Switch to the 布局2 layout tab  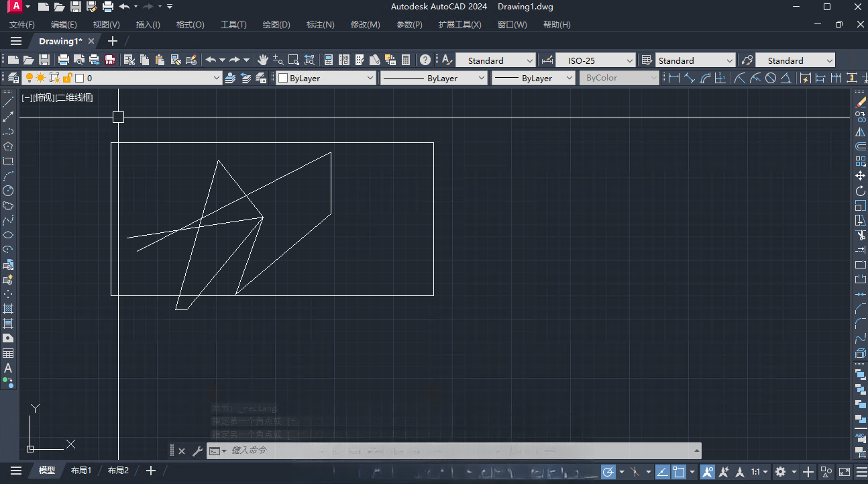pyautogui.click(x=118, y=471)
